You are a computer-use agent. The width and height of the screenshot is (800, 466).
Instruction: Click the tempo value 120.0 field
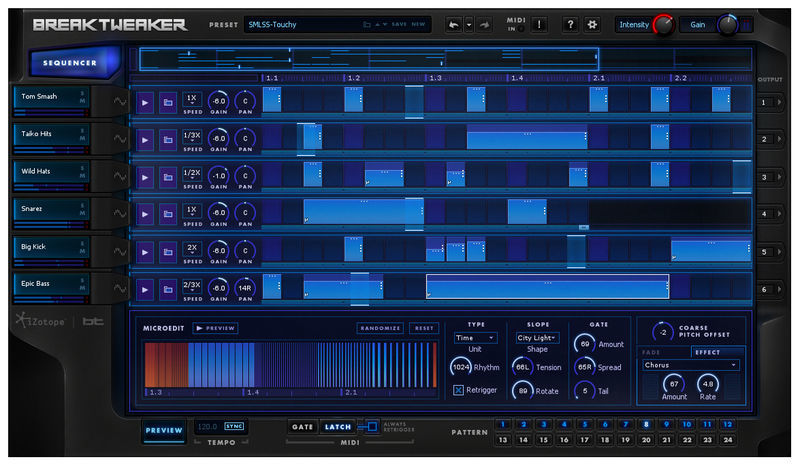[208, 426]
